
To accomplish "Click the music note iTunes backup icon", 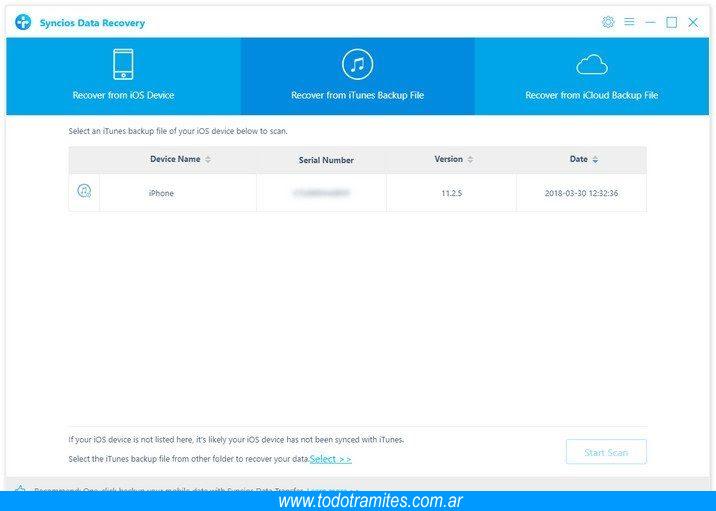I will point(357,64).
